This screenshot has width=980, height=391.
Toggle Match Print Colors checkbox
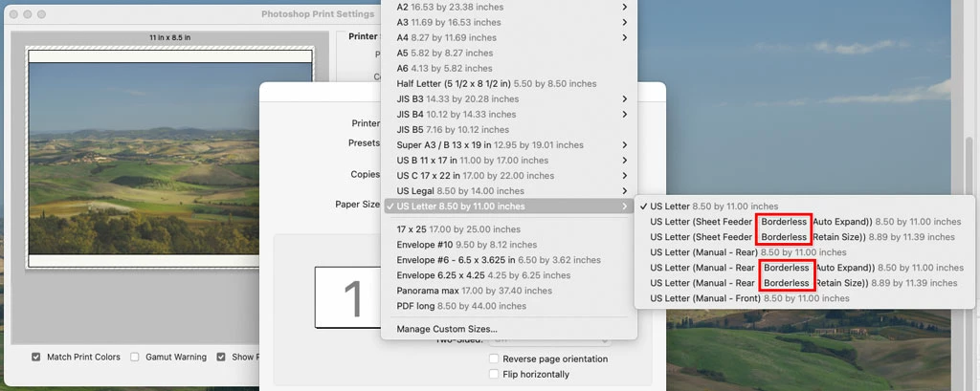pyautogui.click(x=35, y=358)
